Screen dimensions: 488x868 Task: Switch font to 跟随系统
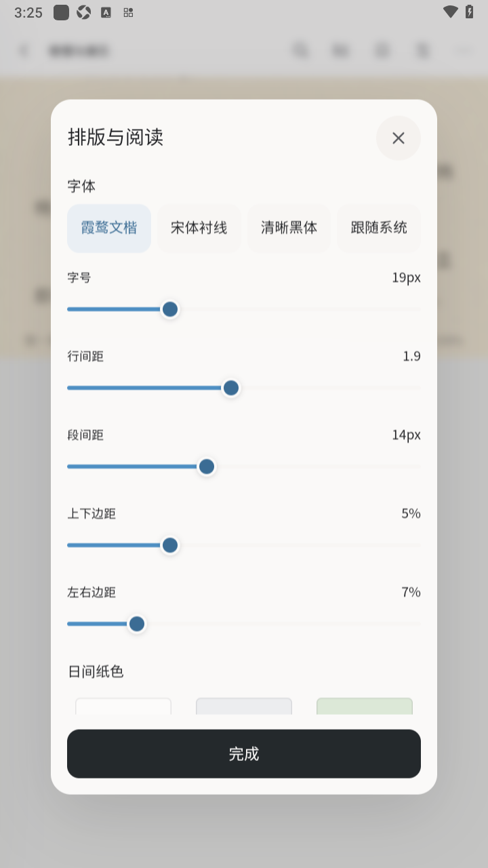pos(379,228)
